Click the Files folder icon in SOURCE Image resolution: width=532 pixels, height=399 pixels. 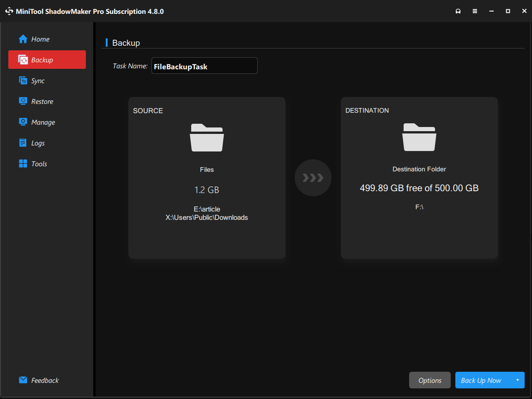pos(207,137)
